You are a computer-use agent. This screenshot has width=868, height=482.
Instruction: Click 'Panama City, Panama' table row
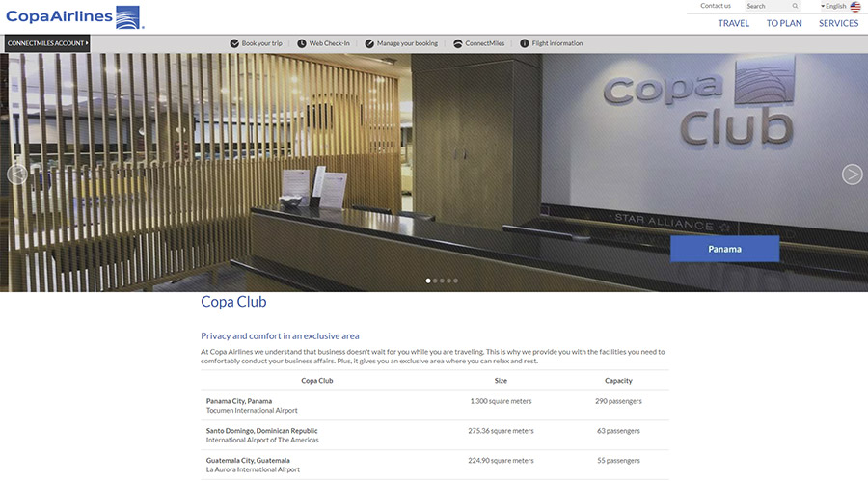(435, 406)
